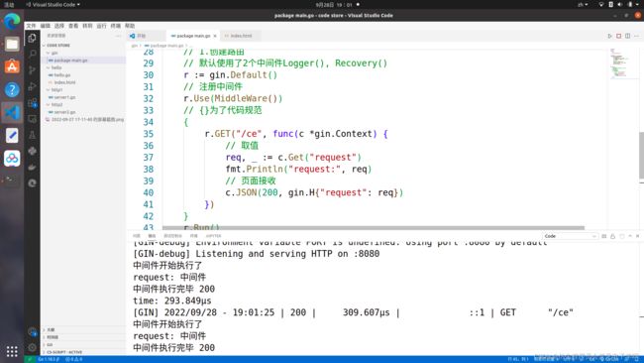The image size is (644, 363).
Task: Open Ubuntu Software from the dock
Action: coord(12,66)
